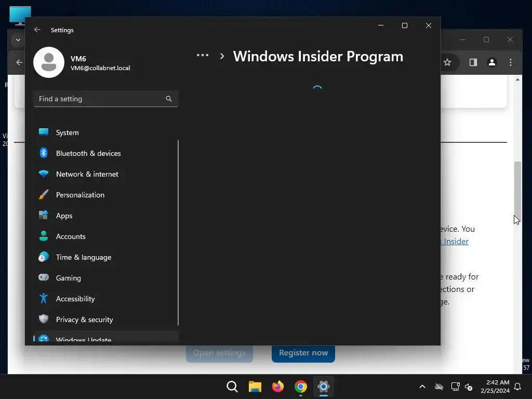Open Chrome profile avatar icon

tap(492, 62)
